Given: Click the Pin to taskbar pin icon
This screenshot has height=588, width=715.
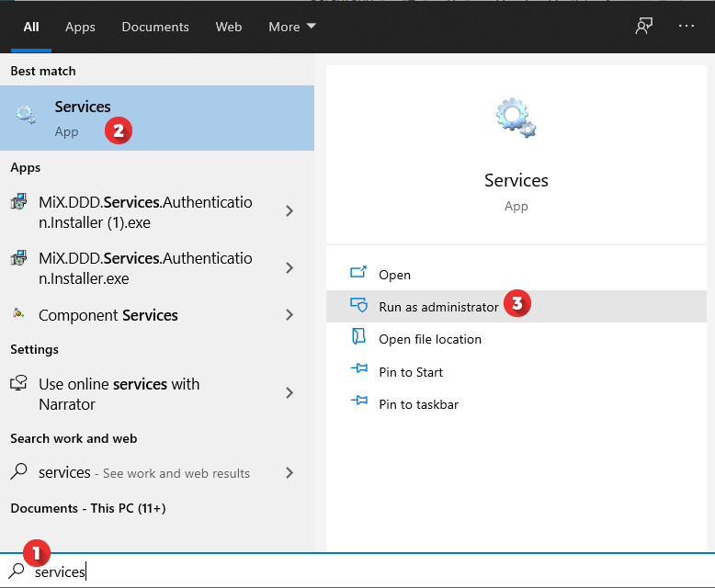Looking at the screenshot, I should click(359, 401).
